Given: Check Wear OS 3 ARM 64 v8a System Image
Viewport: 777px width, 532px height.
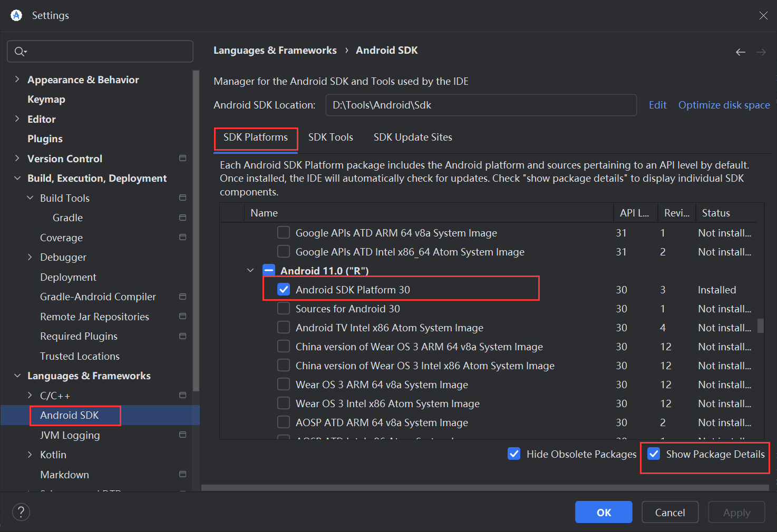Looking at the screenshot, I should click(284, 384).
